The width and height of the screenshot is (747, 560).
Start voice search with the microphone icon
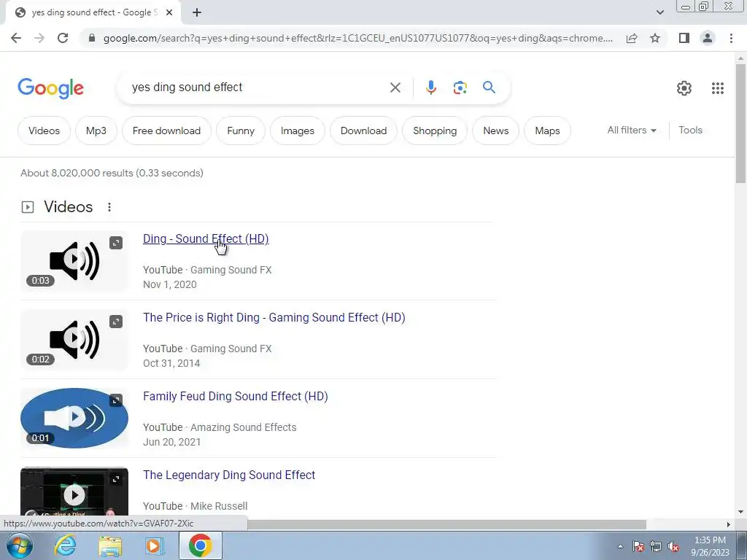click(431, 87)
